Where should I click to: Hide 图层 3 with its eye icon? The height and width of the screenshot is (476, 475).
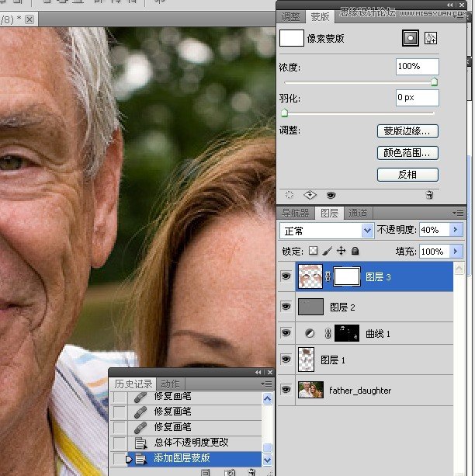click(286, 276)
